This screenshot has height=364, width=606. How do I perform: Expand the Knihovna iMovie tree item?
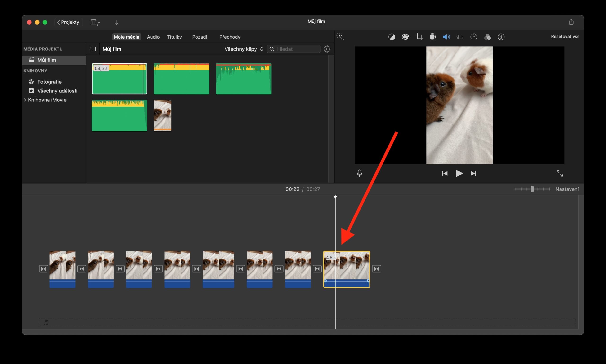tap(25, 100)
